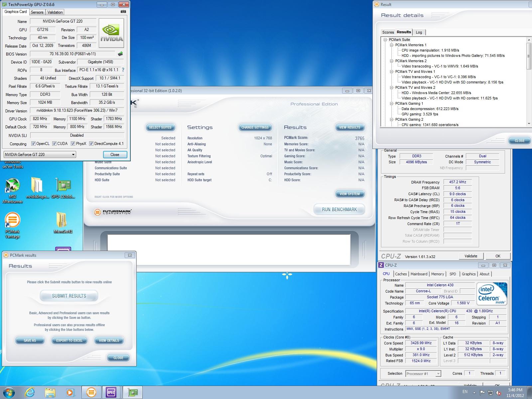Toggle the DirectCompute 4.1 checkbox

pyautogui.click(x=91, y=144)
